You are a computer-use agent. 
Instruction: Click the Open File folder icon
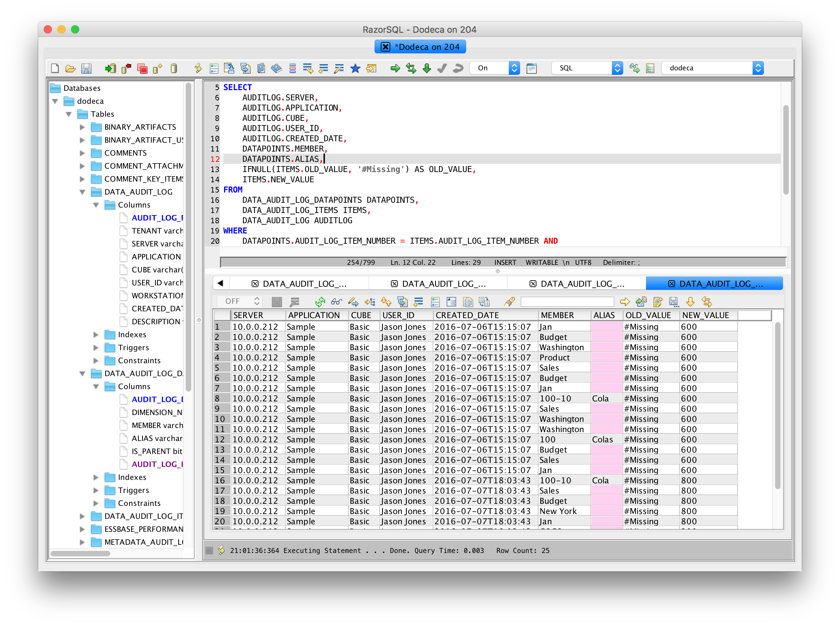(x=70, y=68)
